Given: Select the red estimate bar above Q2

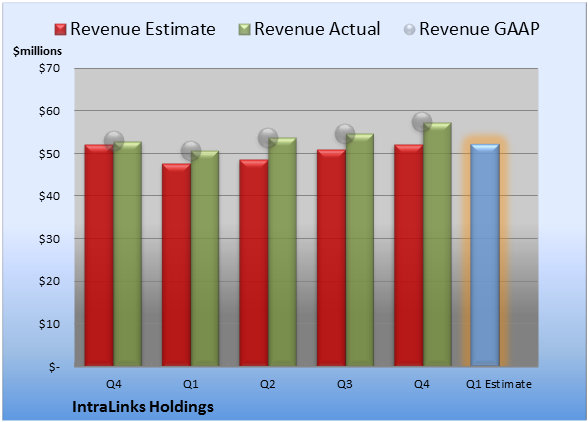Looking at the screenshot, I should click(254, 263).
